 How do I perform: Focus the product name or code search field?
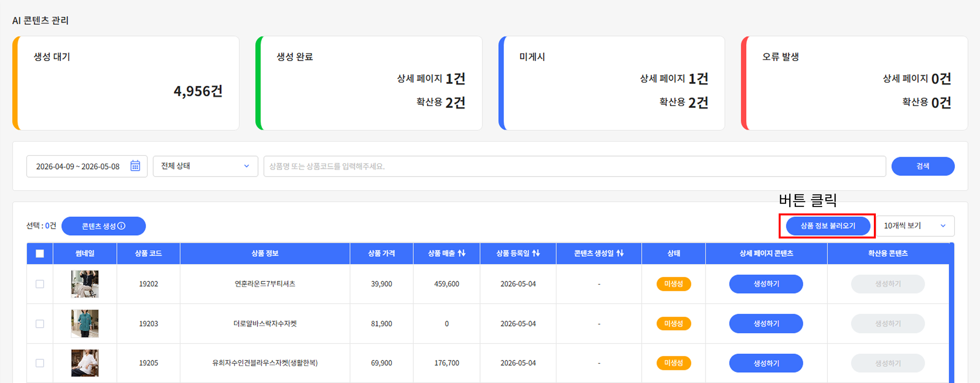[x=575, y=166]
